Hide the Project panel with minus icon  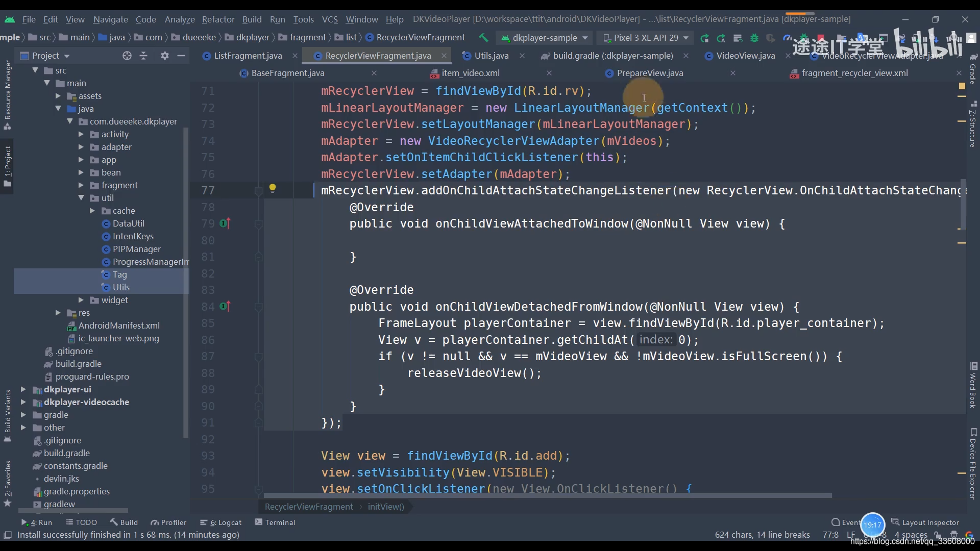click(x=181, y=56)
